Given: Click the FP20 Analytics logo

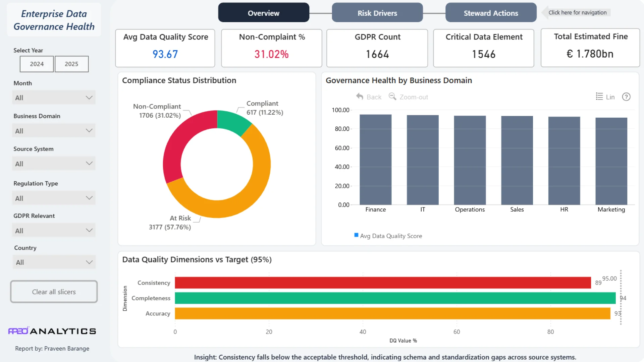Looking at the screenshot, I should [x=52, y=331].
